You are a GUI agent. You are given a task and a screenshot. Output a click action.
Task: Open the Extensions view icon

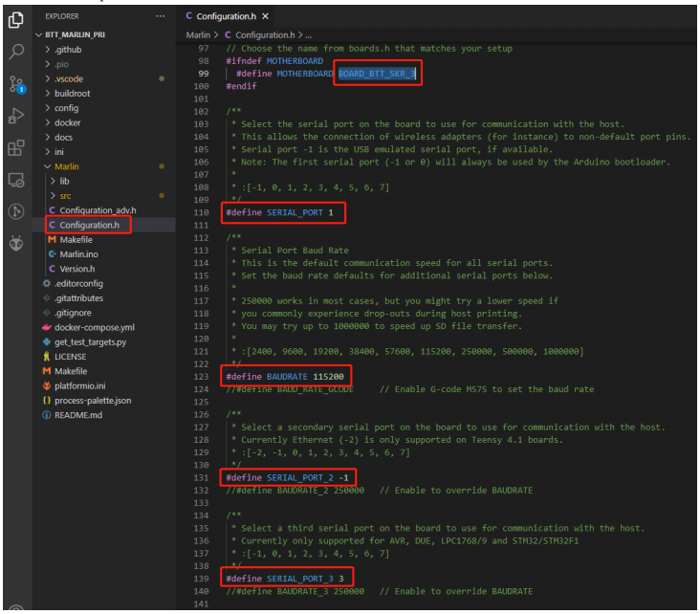coord(16,148)
